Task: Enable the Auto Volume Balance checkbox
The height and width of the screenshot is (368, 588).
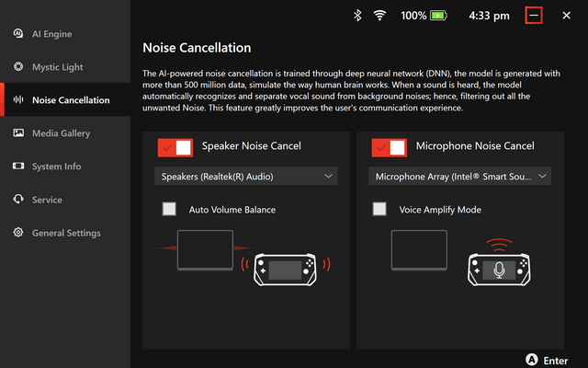Action: [x=169, y=209]
